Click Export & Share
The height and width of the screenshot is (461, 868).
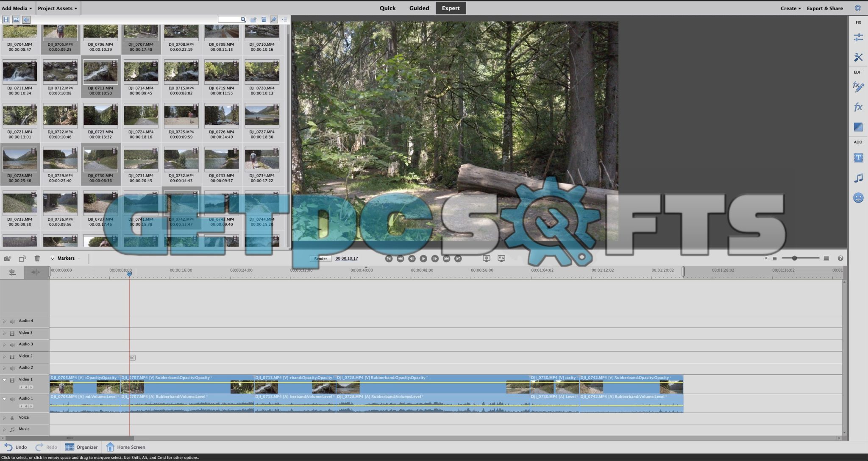[824, 8]
